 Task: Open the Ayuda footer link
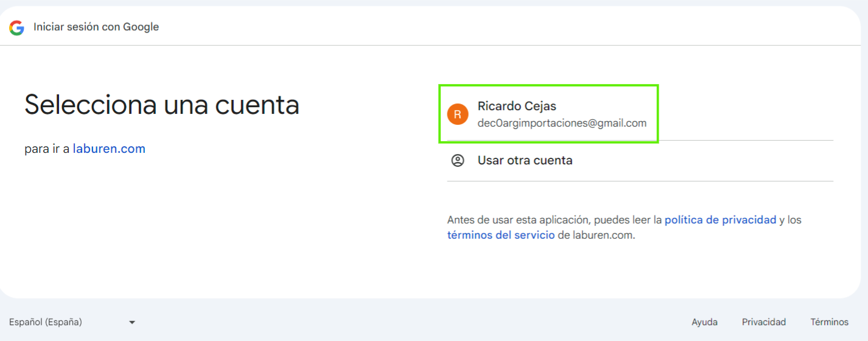(704, 322)
